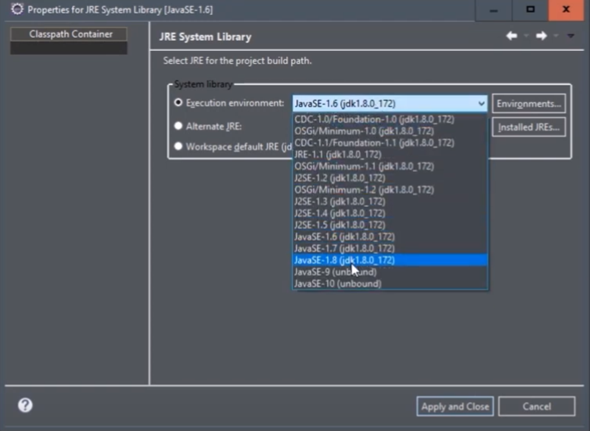Screen dimensions: 590x431
Task: Select the Alternate JRE radio button
Action: 178,126
